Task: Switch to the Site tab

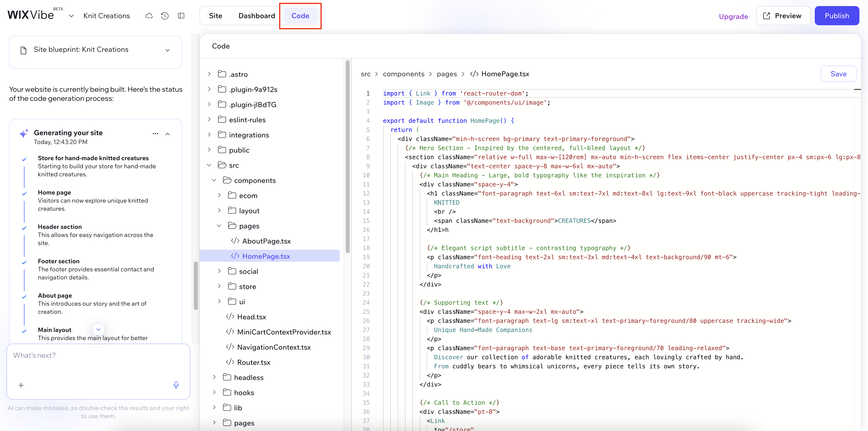Action: tap(216, 15)
